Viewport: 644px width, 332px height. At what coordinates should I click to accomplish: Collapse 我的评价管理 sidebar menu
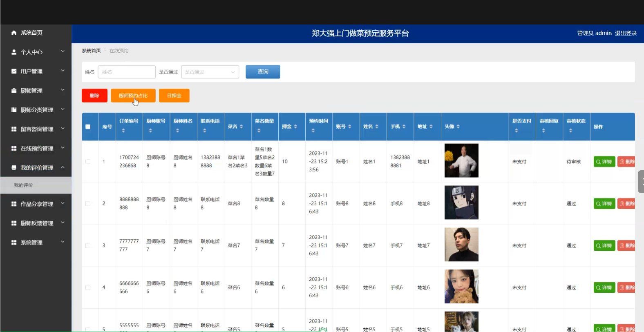coord(63,167)
